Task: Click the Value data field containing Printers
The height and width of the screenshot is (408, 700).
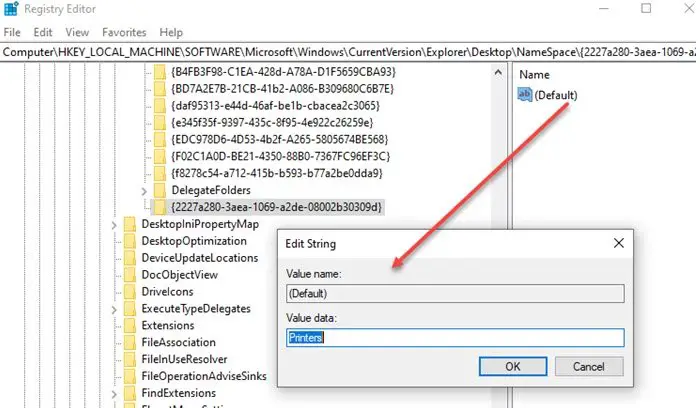Action: (455, 338)
